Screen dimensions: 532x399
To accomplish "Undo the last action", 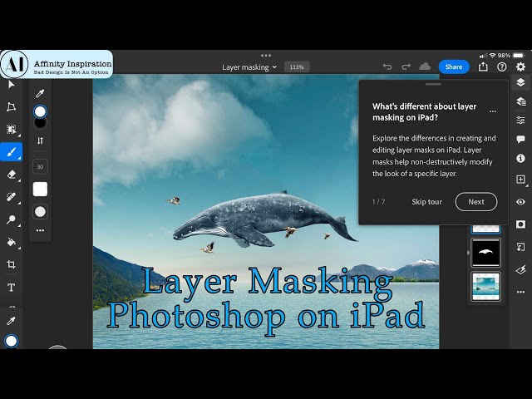I will [387, 66].
